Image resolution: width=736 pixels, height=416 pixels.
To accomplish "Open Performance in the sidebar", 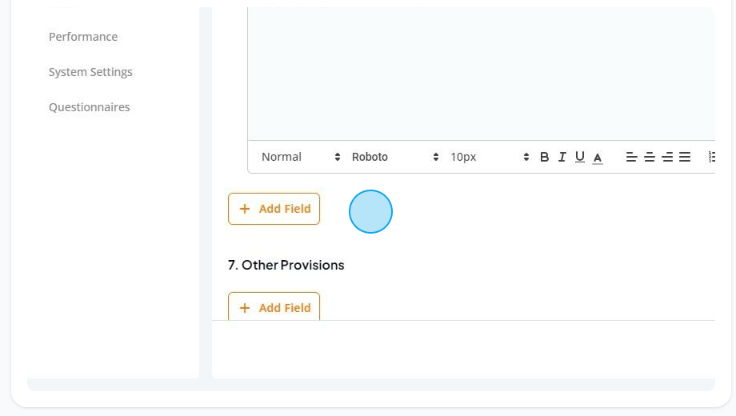I will click(83, 37).
